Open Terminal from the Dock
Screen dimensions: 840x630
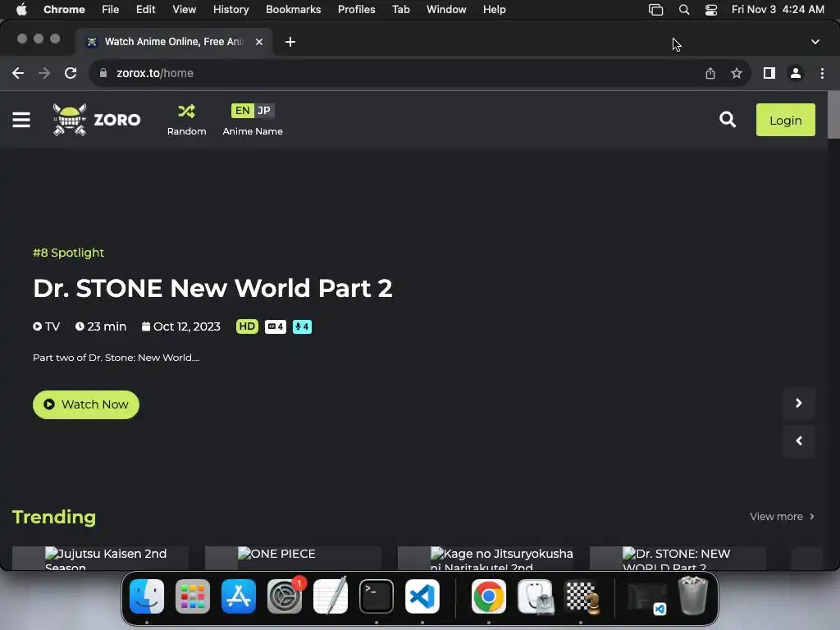coord(376,596)
